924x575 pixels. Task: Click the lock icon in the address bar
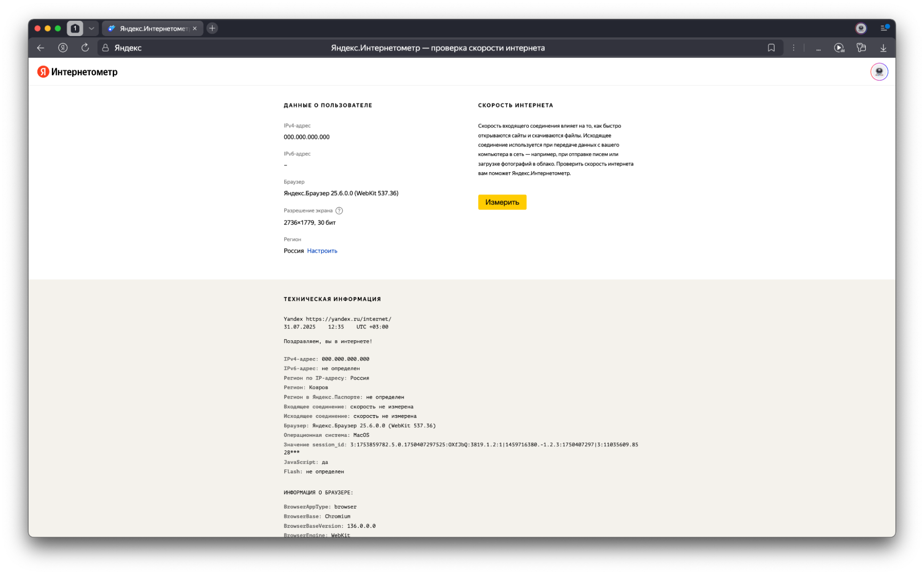tap(105, 48)
